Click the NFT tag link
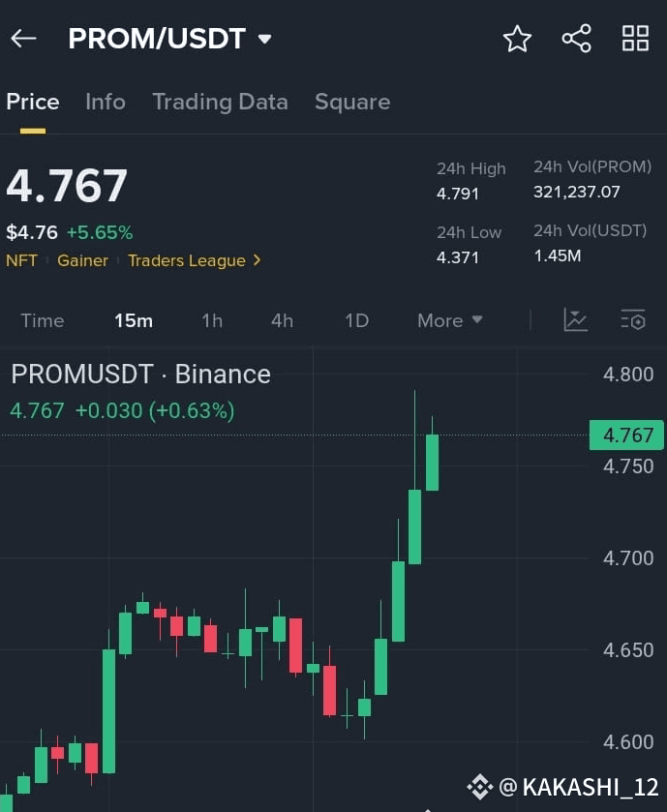This screenshot has width=667, height=812. [21, 260]
